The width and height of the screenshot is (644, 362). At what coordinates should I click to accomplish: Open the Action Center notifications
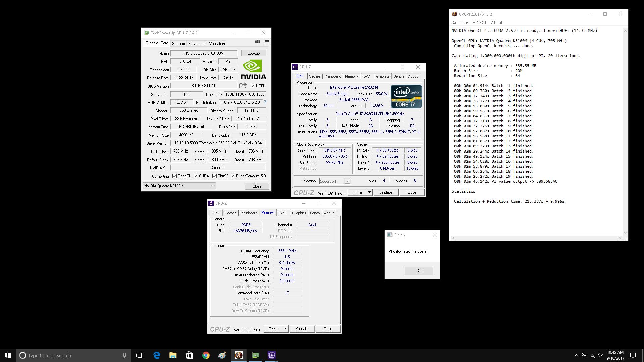pos(633,355)
